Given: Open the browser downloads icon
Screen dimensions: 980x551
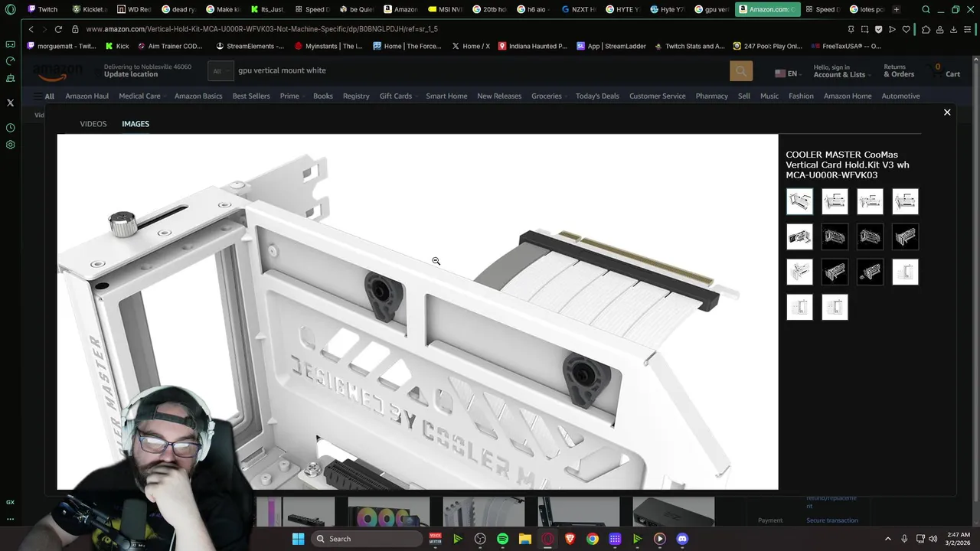Looking at the screenshot, I should 953,29.
